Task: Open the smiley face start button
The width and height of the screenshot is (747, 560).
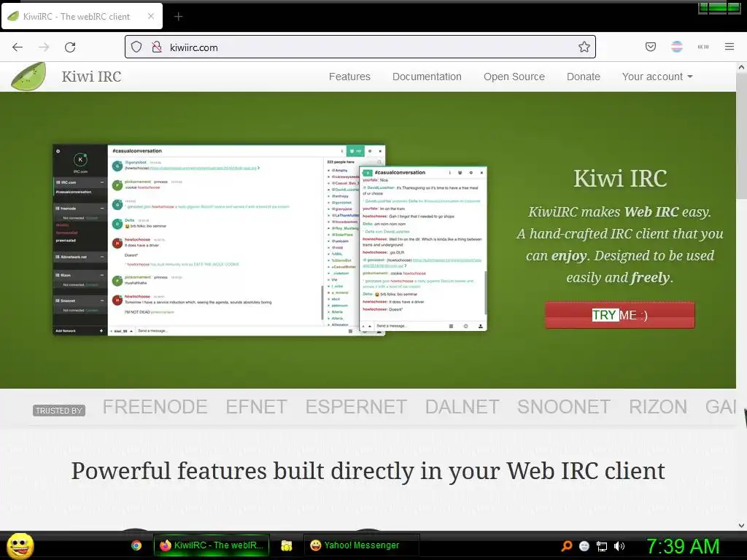Action: pyautogui.click(x=20, y=545)
